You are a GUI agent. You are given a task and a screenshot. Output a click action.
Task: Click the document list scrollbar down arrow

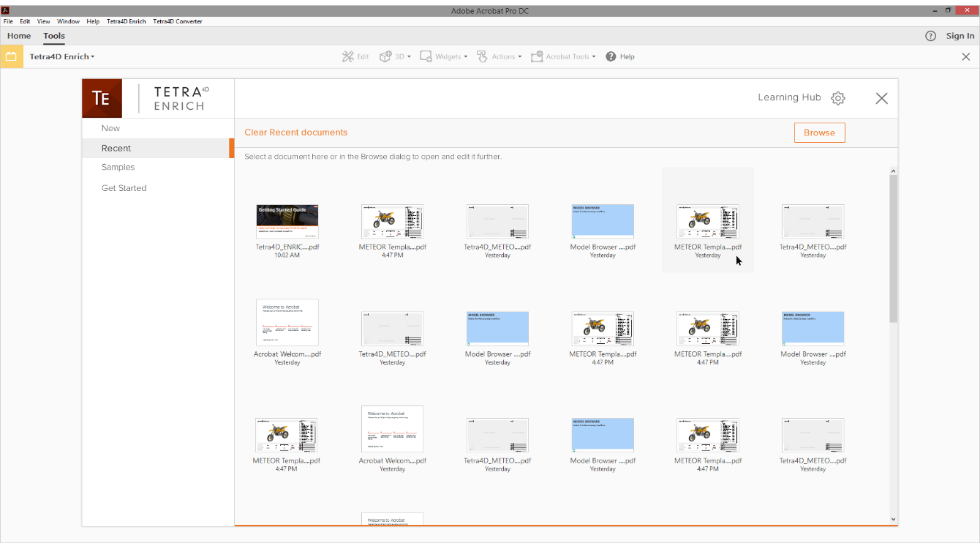click(x=893, y=519)
